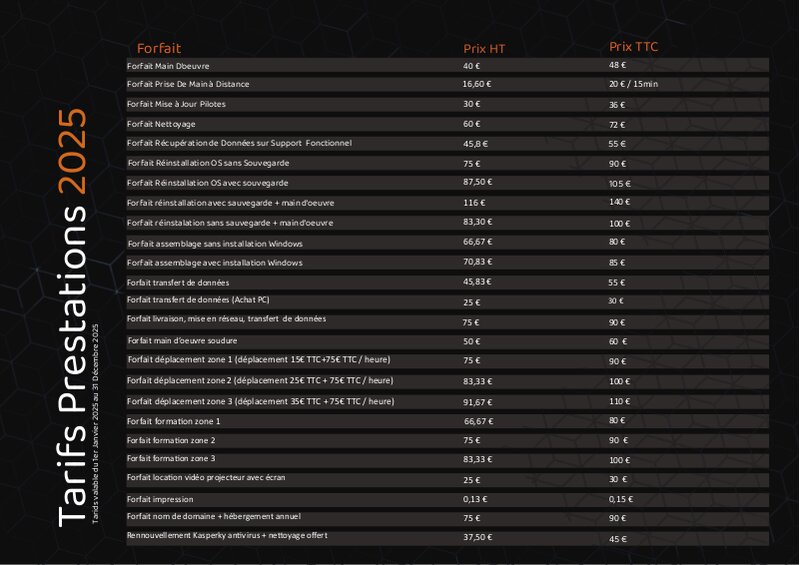Click "Forfait transfert de données (Achat PC)" label
Viewport: 800px width, 565px height.
coord(198,300)
